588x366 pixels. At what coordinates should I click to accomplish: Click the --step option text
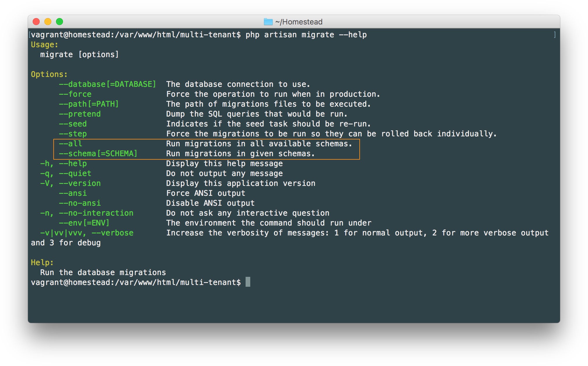[73, 134]
